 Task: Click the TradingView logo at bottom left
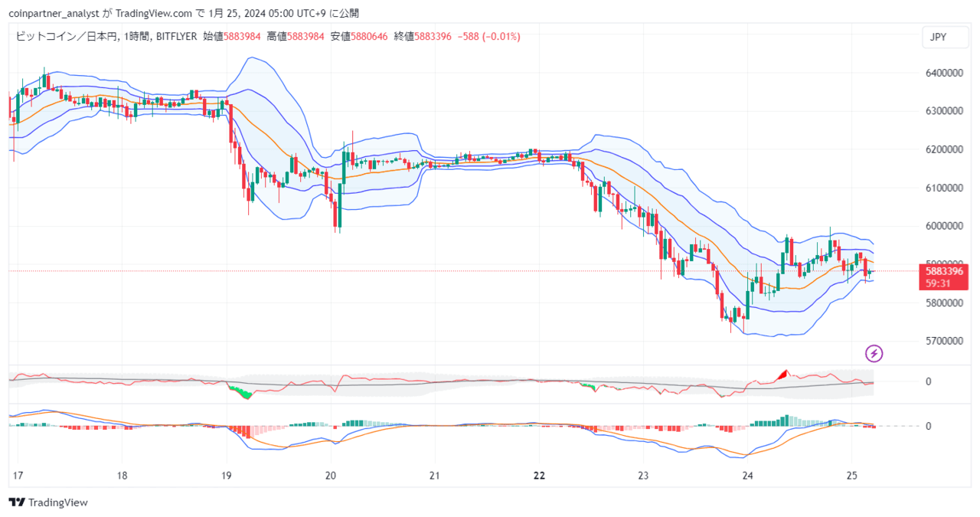click(48, 502)
